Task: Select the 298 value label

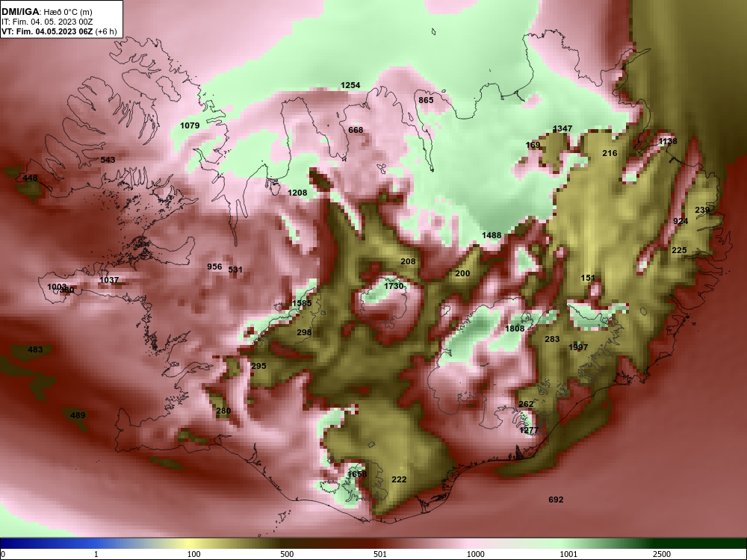Action: click(304, 332)
